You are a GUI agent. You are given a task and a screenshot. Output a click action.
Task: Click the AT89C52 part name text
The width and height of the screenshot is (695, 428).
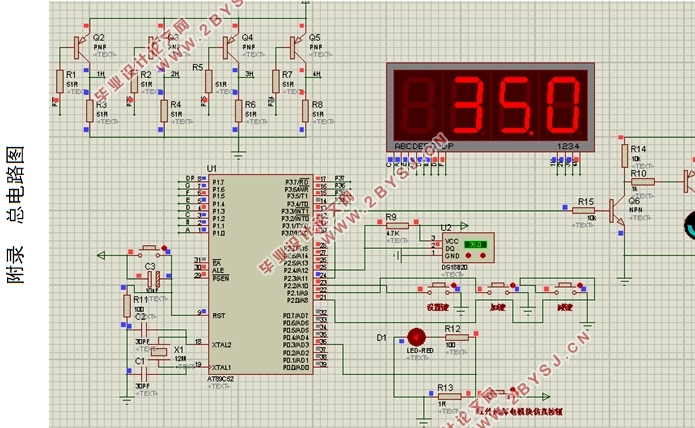point(220,379)
